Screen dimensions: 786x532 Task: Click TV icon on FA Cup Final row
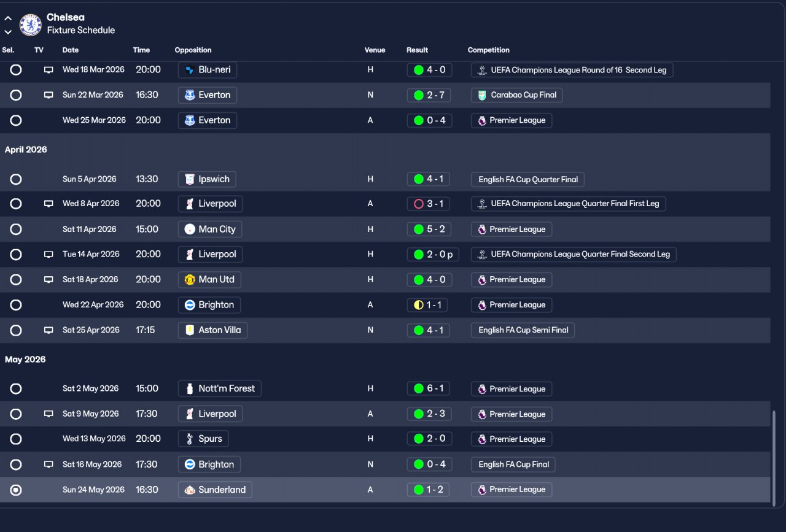(49, 465)
